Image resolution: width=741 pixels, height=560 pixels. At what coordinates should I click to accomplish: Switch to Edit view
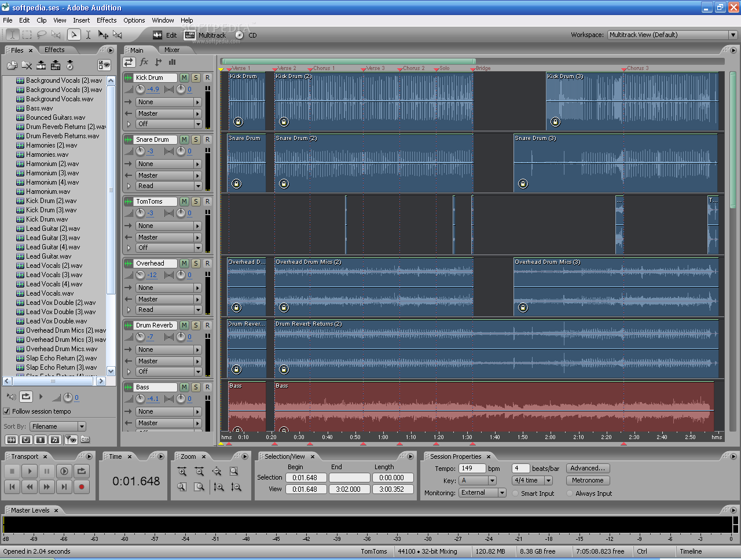165,35
